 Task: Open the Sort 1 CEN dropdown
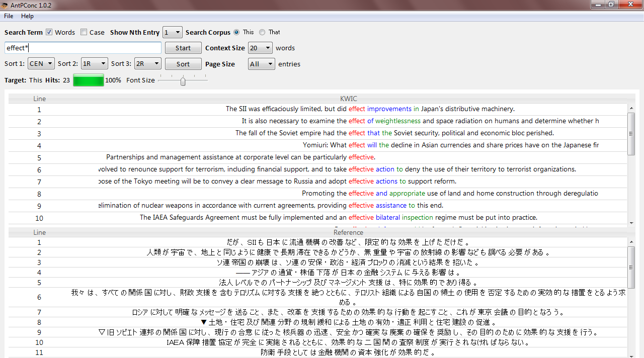pyautogui.click(x=41, y=64)
